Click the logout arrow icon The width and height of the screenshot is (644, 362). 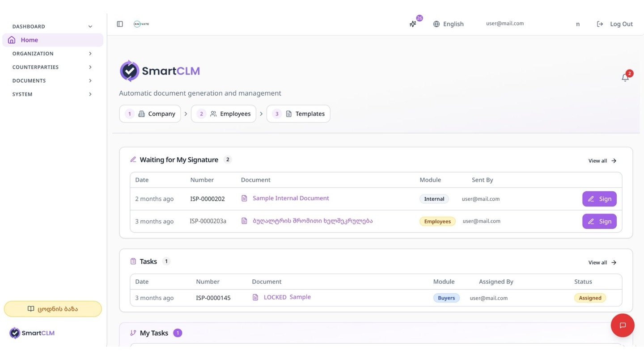(x=600, y=24)
